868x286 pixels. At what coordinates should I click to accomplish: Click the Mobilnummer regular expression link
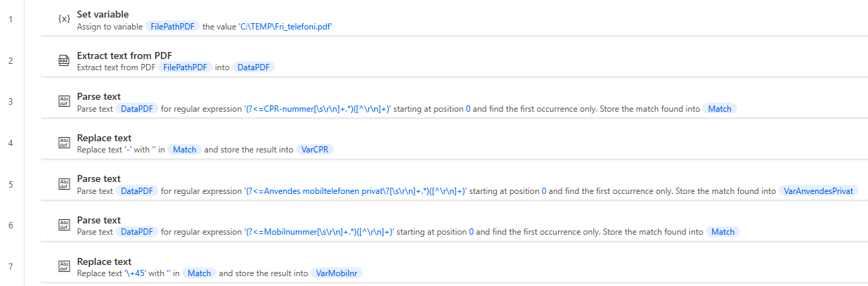[x=318, y=232]
